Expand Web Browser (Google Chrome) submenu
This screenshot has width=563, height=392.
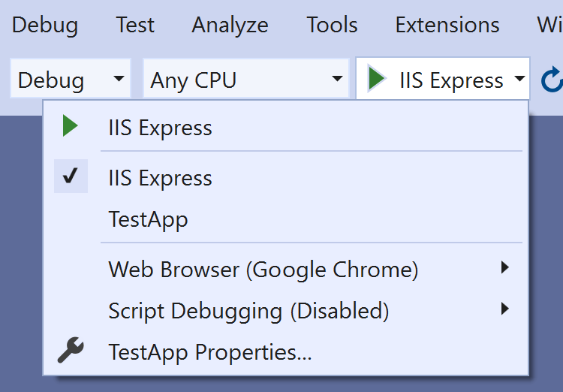point(286,268)
